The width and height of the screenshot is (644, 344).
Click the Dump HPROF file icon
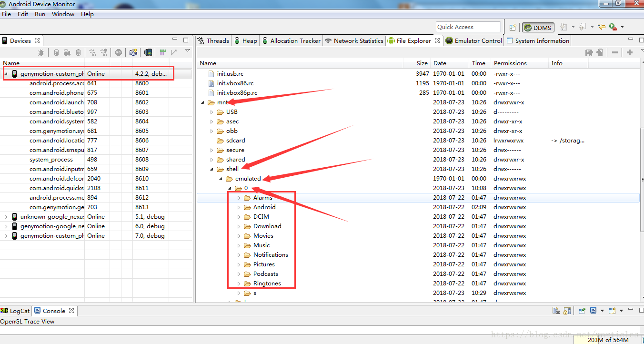(x=67, y=52)
